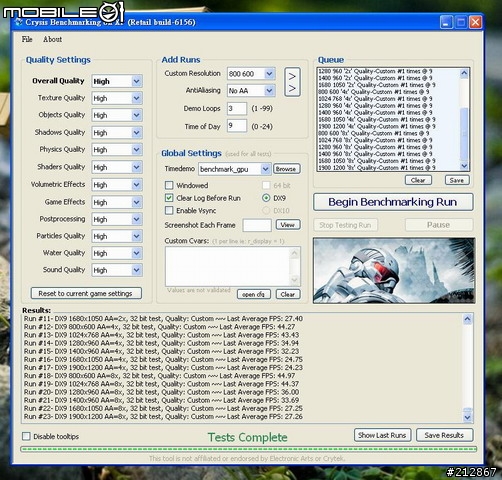
Task: Click Results scrollbar down arrow
Action: [467, 417]
